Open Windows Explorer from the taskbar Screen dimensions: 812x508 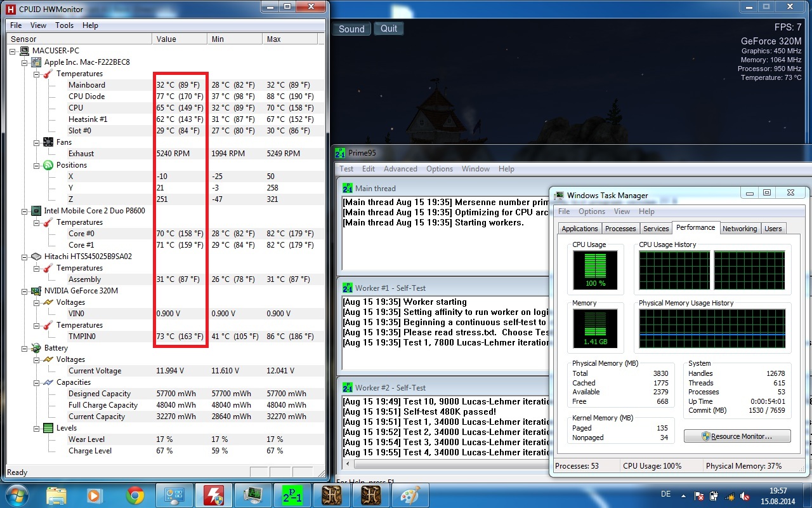pos(56,495)
